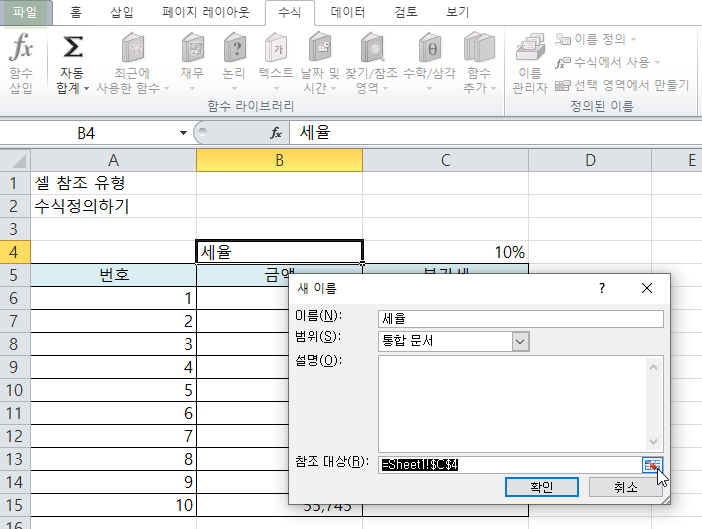Open the 최근에 사용한 함수 book icon
The width and height of the screenshot is (702, 529).
click(x=133, y=47)
